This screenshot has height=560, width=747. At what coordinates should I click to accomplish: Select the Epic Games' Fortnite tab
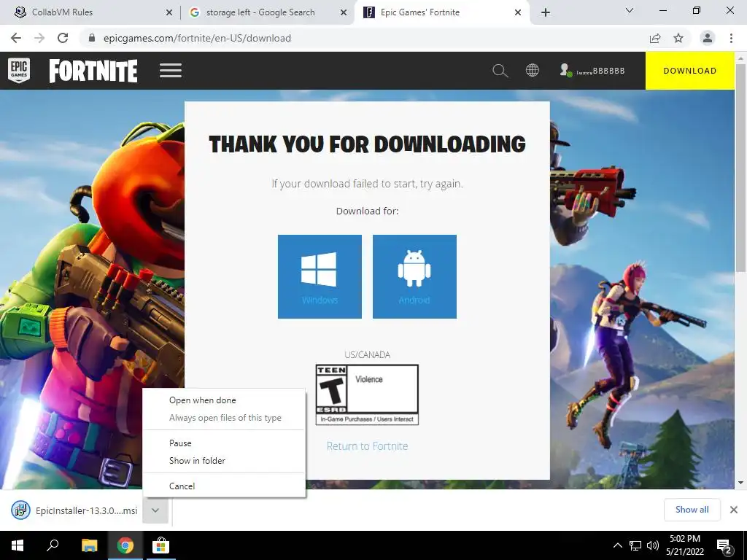point(441,12)
